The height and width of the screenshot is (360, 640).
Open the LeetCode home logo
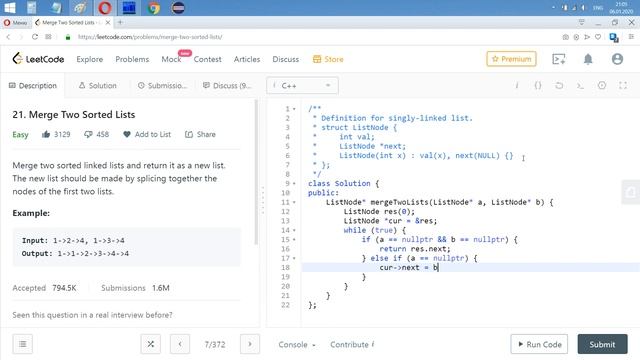coord(38,59)
